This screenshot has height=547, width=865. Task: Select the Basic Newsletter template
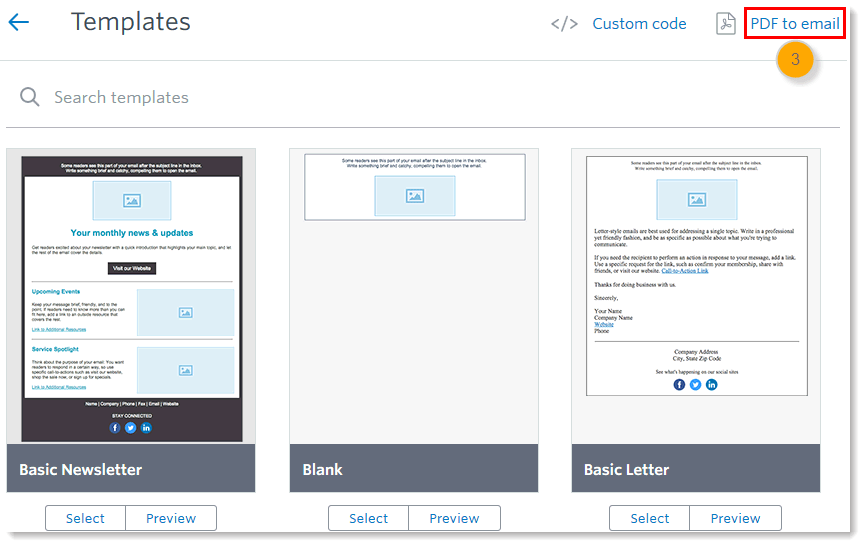(x=85, y=518)
